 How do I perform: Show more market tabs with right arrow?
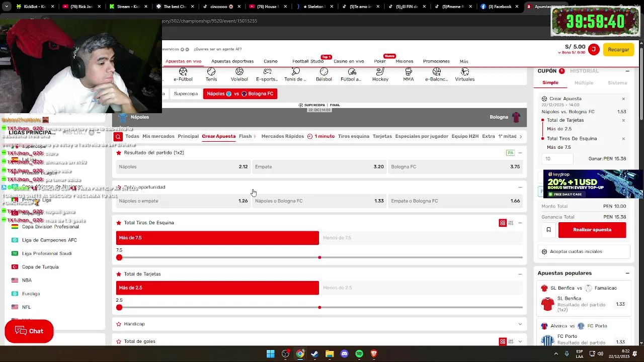tap(521, 136)
